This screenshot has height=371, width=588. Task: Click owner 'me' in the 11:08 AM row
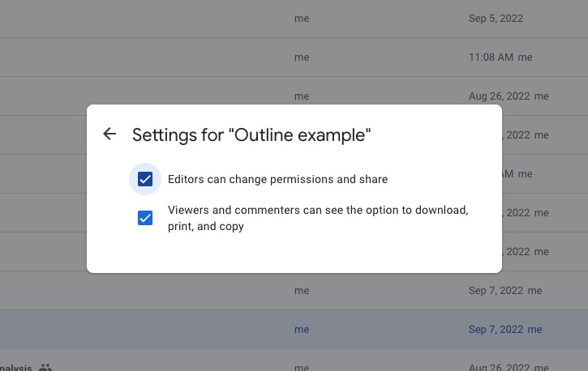point(302,58)
